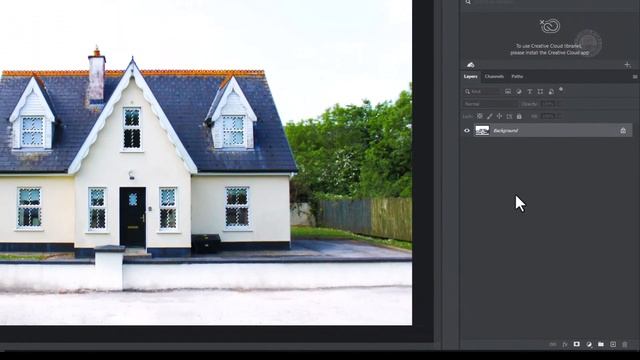
Task: Lock image pixels with brush icon
Action: [x=489, y=116]
